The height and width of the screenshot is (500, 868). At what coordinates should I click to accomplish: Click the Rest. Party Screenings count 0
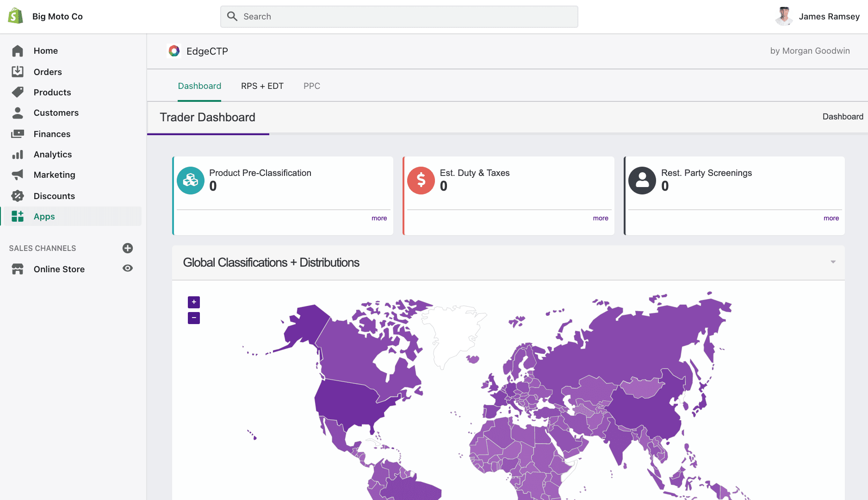pos(665,186)
